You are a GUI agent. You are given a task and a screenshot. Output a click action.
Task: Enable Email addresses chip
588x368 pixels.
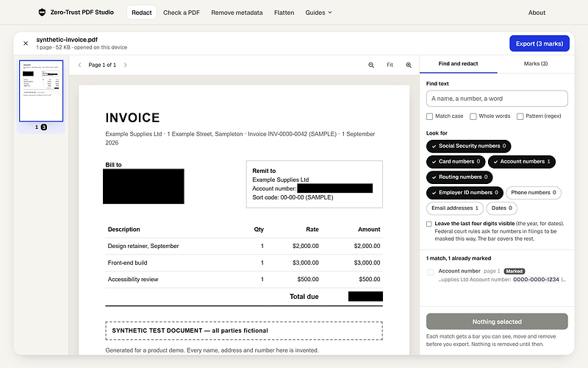455,208
